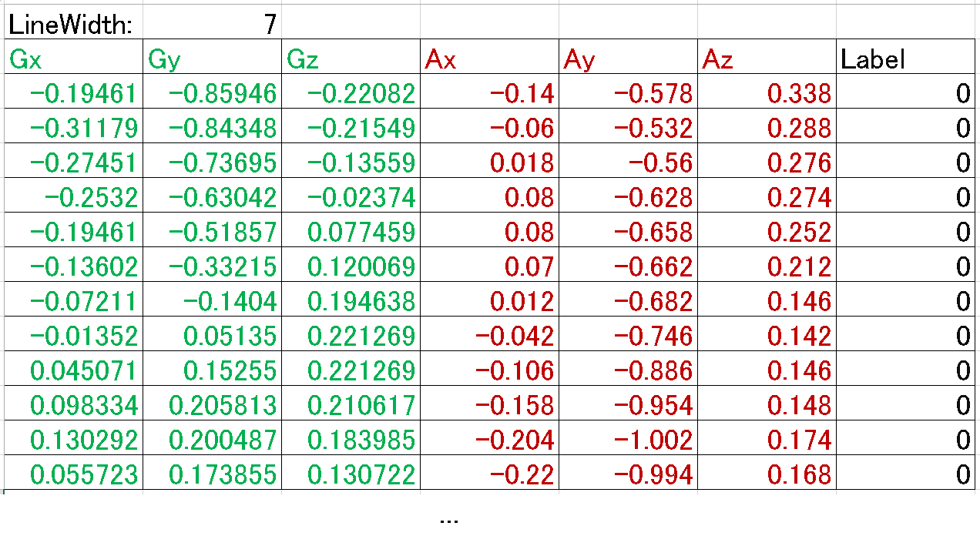Select the green Gz header cell
This screenshot has width=980, height=536.
pyautogui.click(x=351, y=59)
